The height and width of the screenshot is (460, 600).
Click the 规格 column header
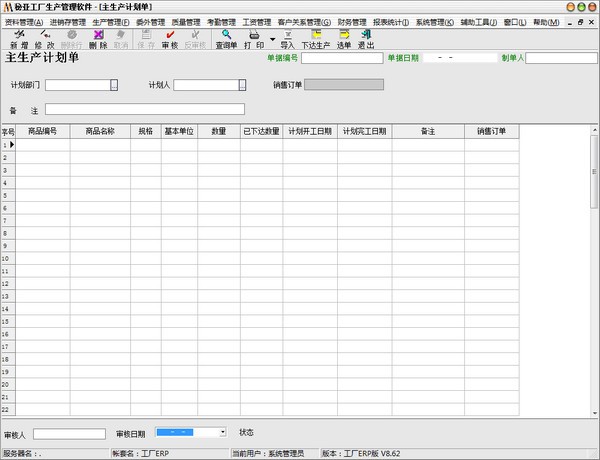coord(146,131)
